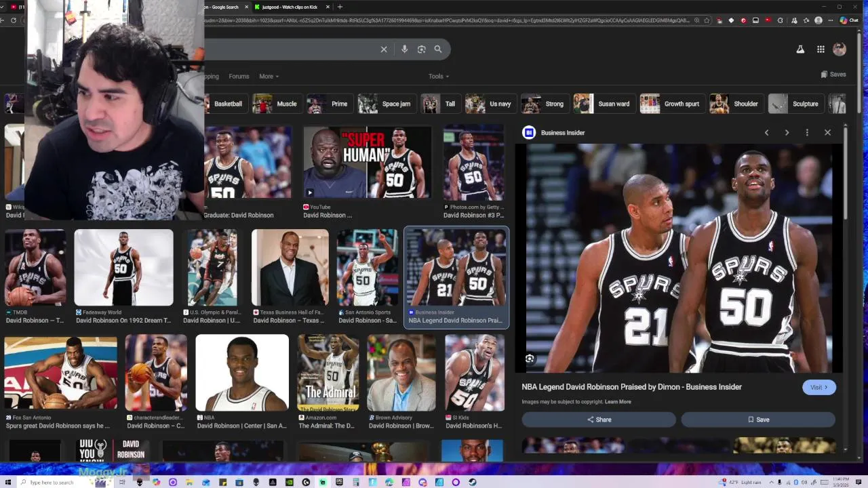The width and height of the screenshot is (868, 488).
Task: Show previous image in preview panel
Action: pos(767,133)
